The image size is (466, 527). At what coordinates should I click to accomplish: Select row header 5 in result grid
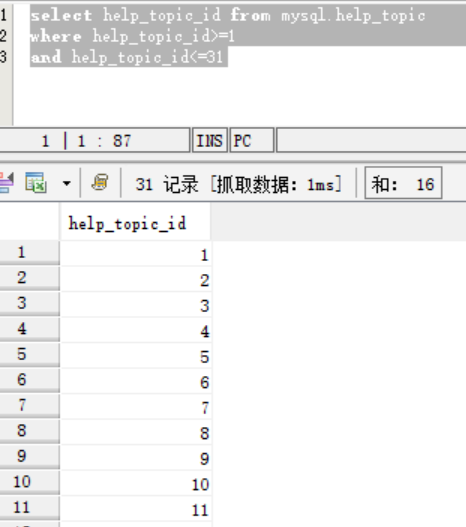[30, 354]
